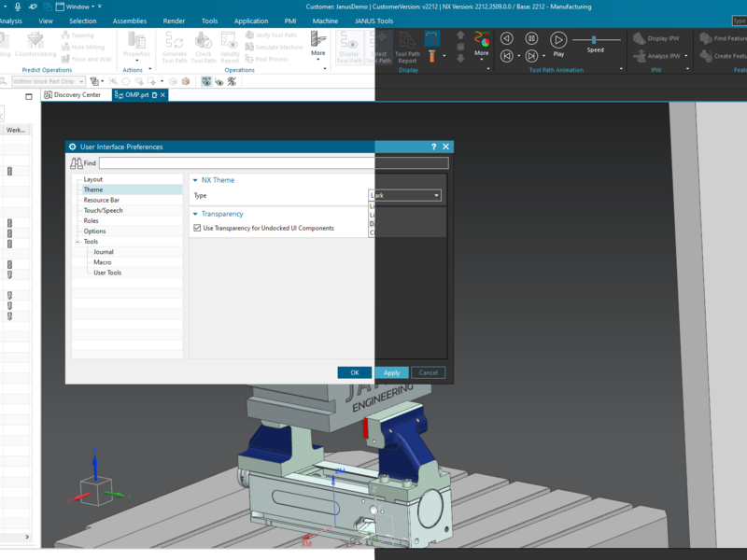Screen dimensions: 747x560
Task: Open the Selection menu
Action: (x=83, y=21)
